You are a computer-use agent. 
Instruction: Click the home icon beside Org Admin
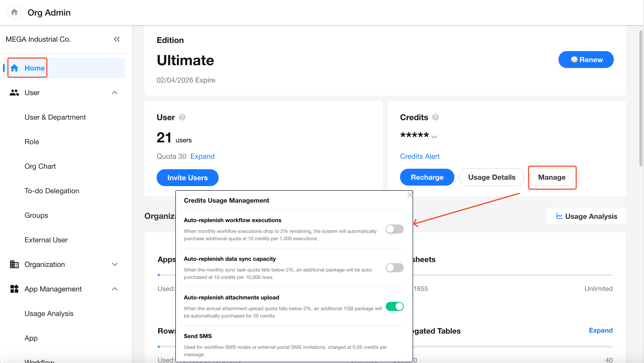(14, 12)
